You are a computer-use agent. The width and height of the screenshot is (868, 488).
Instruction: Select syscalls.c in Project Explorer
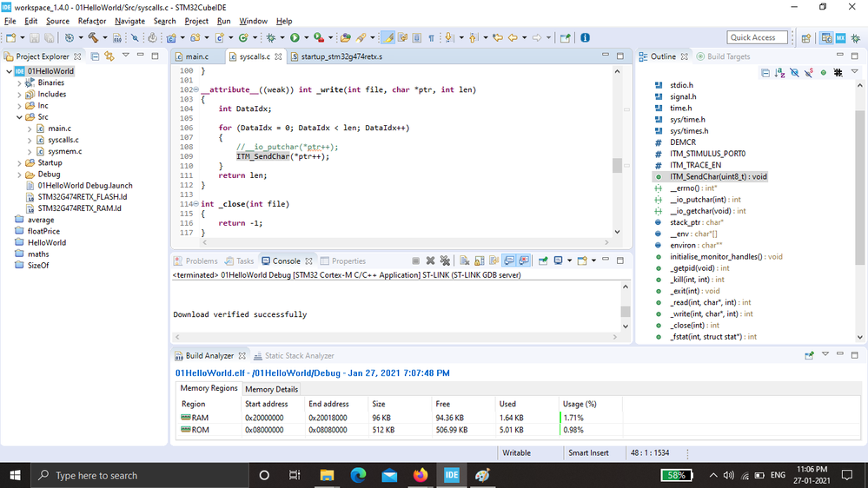pos(63,140)
